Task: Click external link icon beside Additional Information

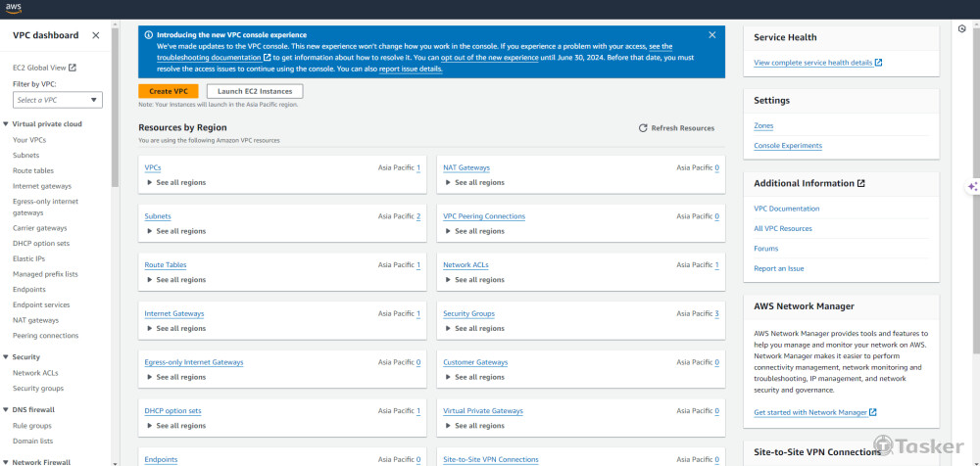Action: click(x=861, y=183)
